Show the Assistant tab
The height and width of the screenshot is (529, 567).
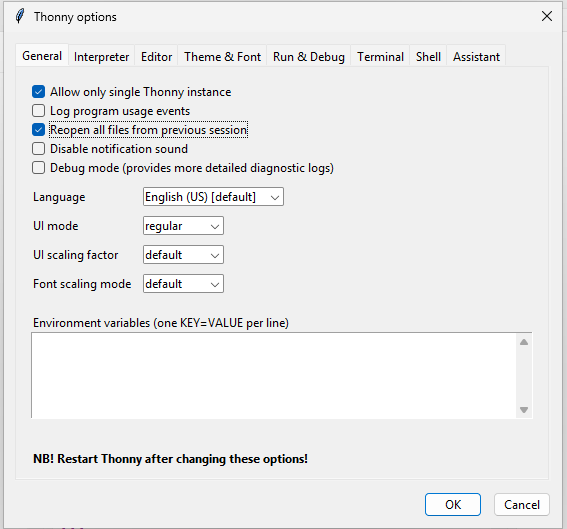pyautogui.click(x=476, y=57)
